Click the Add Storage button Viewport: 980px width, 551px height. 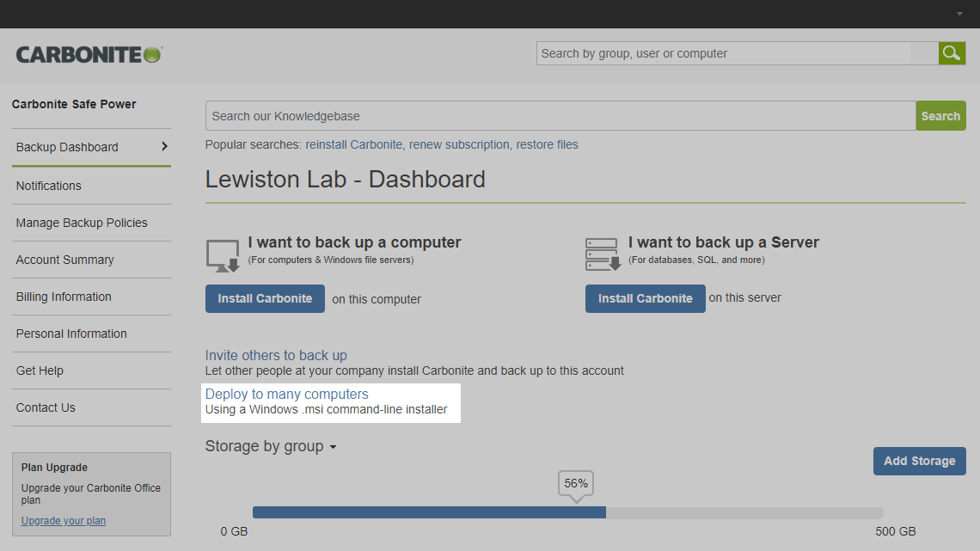[x=919, y=461]
